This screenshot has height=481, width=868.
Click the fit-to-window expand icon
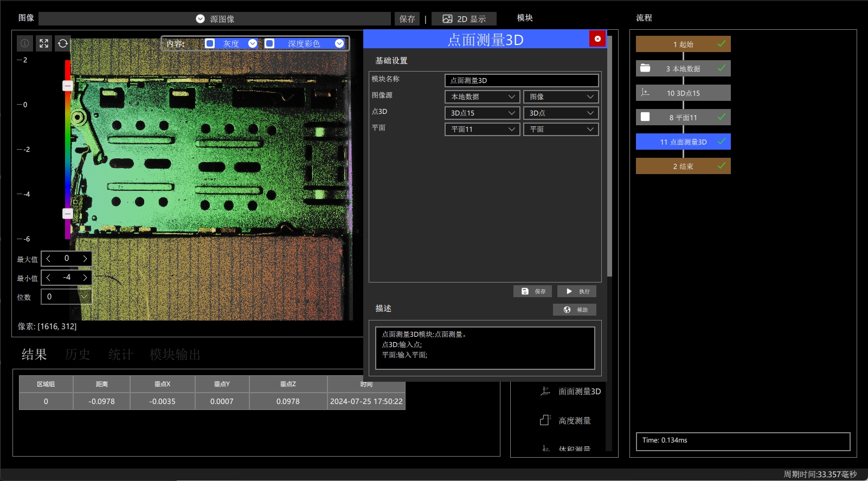pos(44,43)
